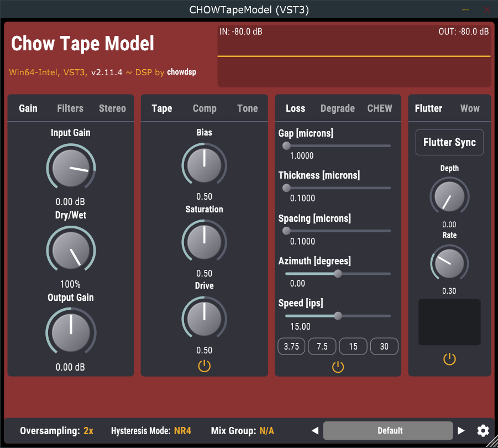Click the Speed [ips] slider handle
The width and height of the screenshot is (498, 448).
(x=338, y=316)
